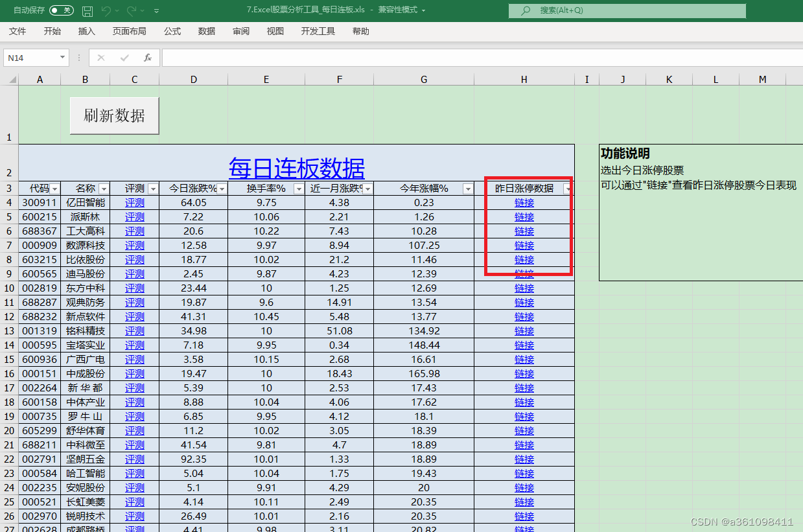Screen dimensions: 803x532
Task: Click the search box in the title bar
Action: pyautogui.click(x=627, y=10)
